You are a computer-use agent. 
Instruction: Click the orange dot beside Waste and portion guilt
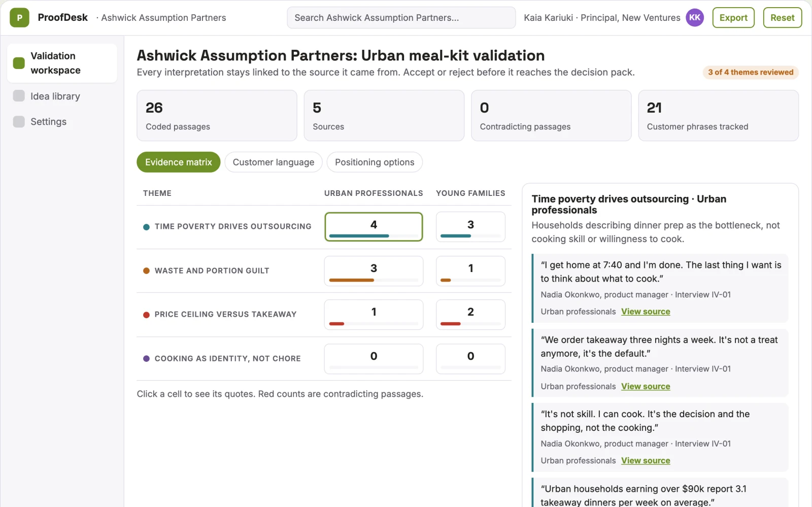tap(146, 271)
